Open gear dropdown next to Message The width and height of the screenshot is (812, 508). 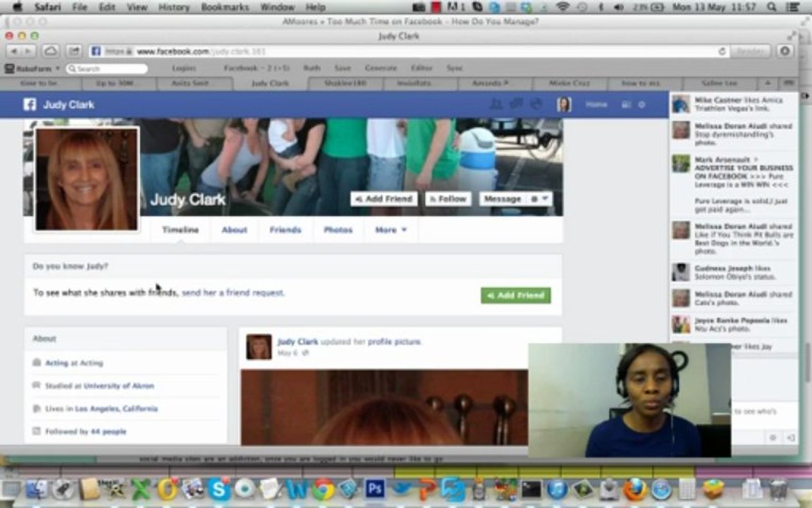point(539,199)
